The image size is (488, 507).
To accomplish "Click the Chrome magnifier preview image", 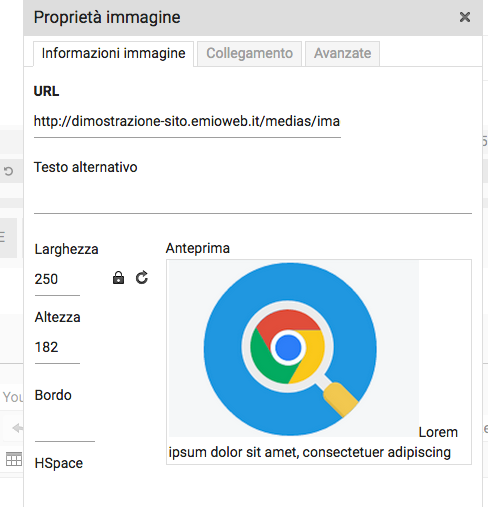I will (x=294, y=349).
